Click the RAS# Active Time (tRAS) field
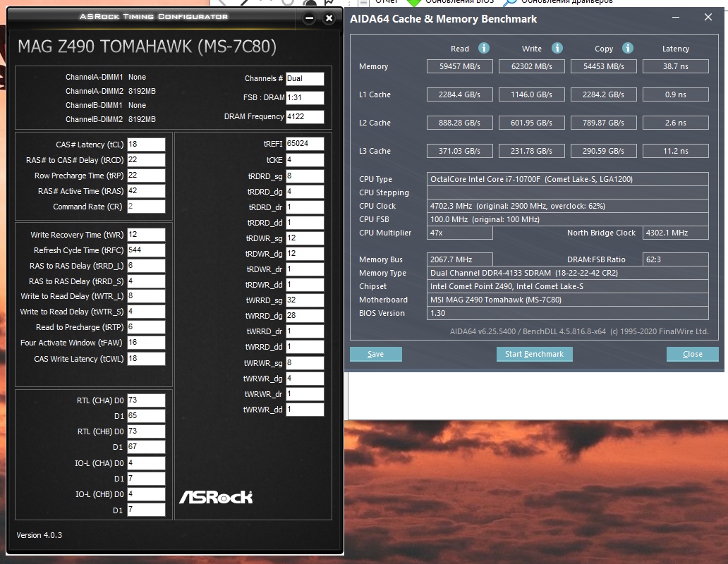 [146, 191]
